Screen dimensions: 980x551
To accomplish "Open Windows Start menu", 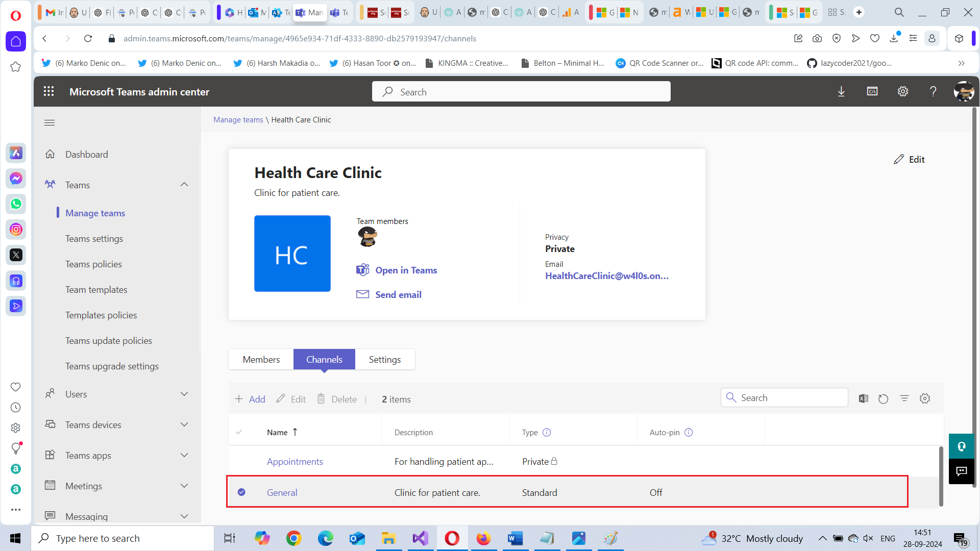I will point(15,538).
